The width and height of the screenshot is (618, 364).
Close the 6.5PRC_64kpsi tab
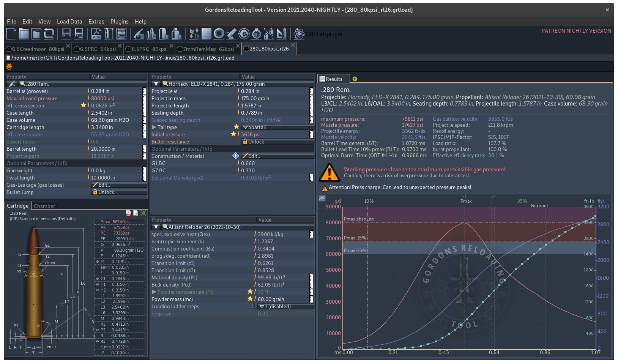[x=120, y=46]
